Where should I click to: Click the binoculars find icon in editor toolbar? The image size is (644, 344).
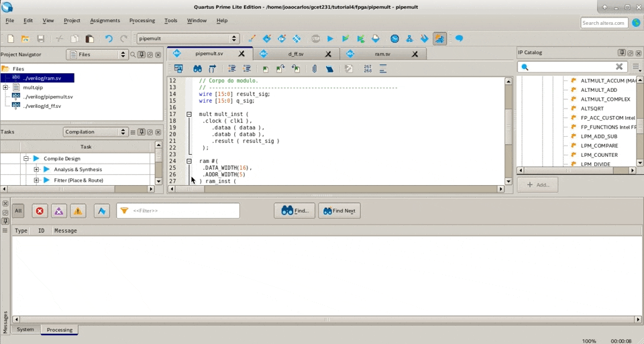(197, 68)
